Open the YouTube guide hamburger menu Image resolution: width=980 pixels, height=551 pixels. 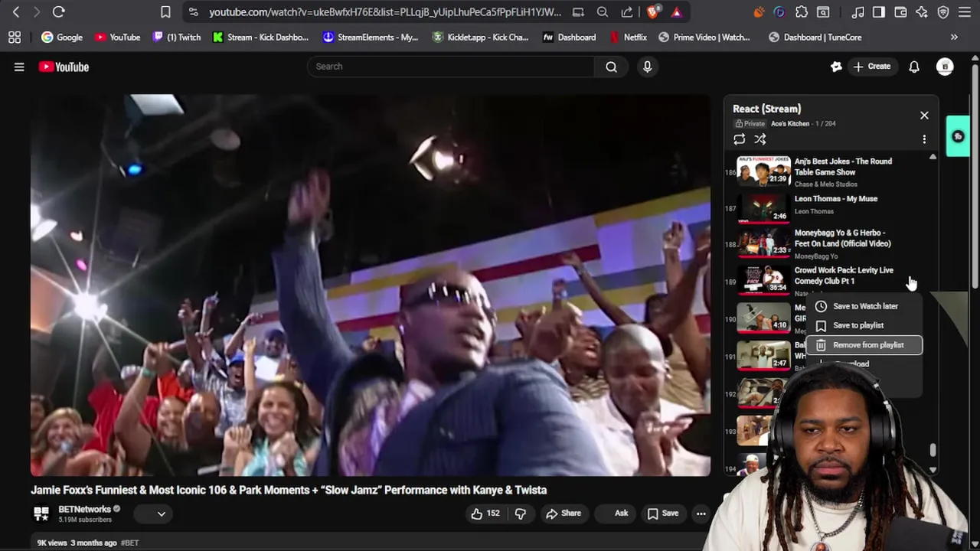pyautogui.click(x=19, y=67)
